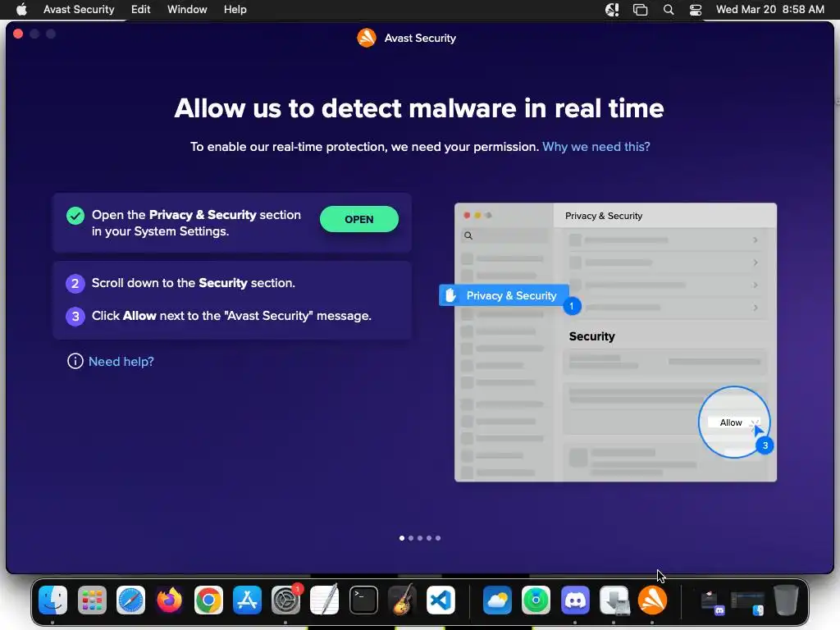The width and height of the screenshot is (840, 630).
Task: Click the Avast logo in the title bar
Action: pos(367,38)
